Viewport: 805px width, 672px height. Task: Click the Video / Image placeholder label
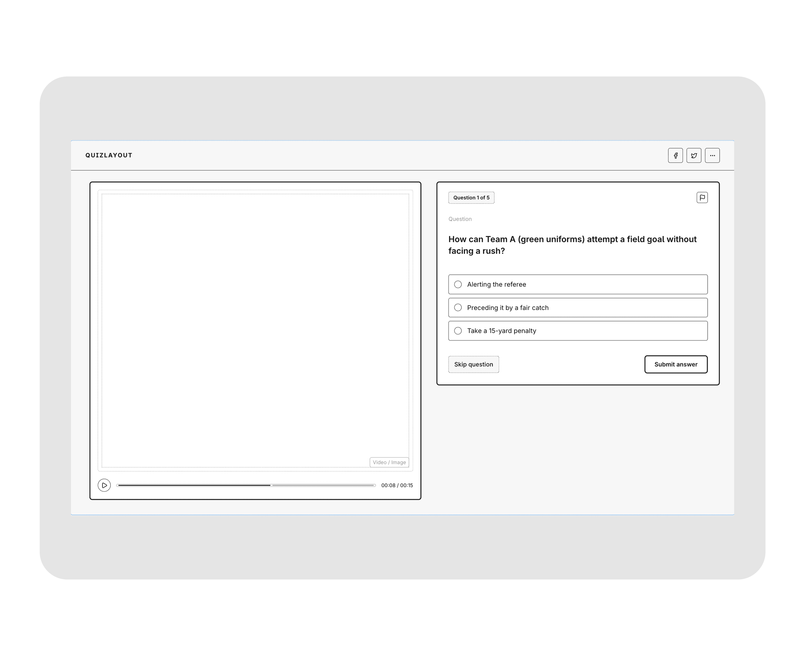point(389,462)
